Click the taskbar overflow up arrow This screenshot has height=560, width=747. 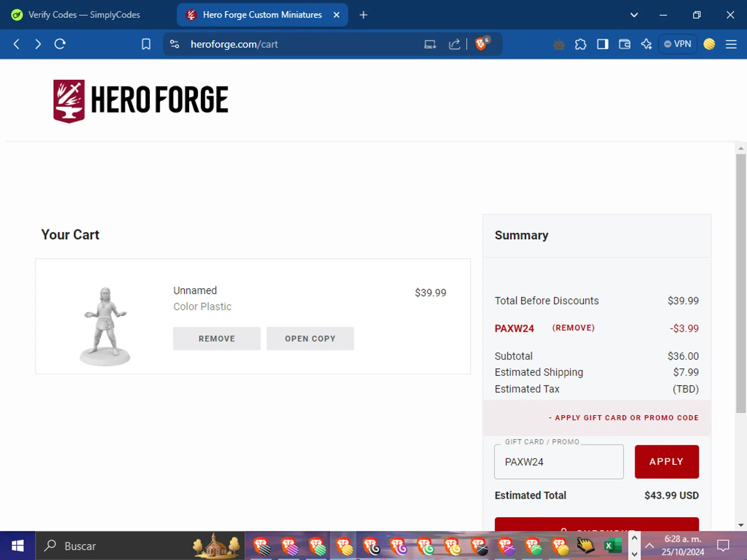(x=634, y=538)
